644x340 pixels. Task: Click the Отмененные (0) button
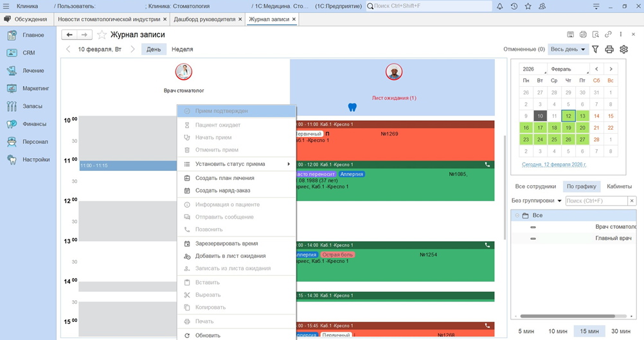(523, 49)
